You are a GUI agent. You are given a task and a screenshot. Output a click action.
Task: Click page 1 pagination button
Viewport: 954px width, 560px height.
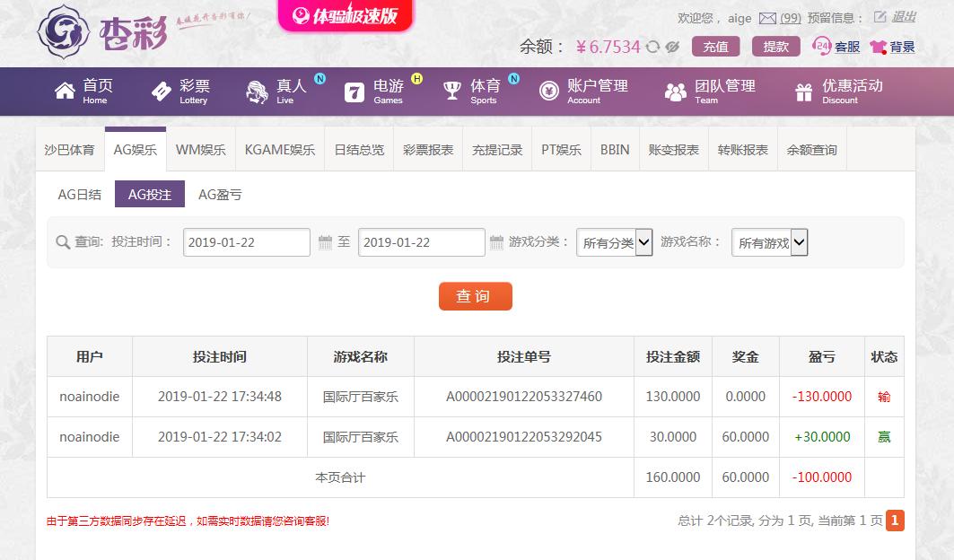coord(895,521)
